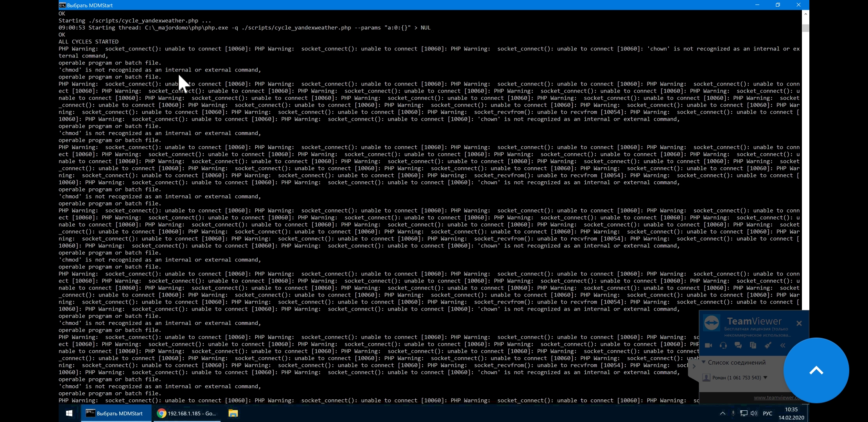
Task: Switch to Chrome 192.168.1.185 window
Action: click(x=186, y=413)
